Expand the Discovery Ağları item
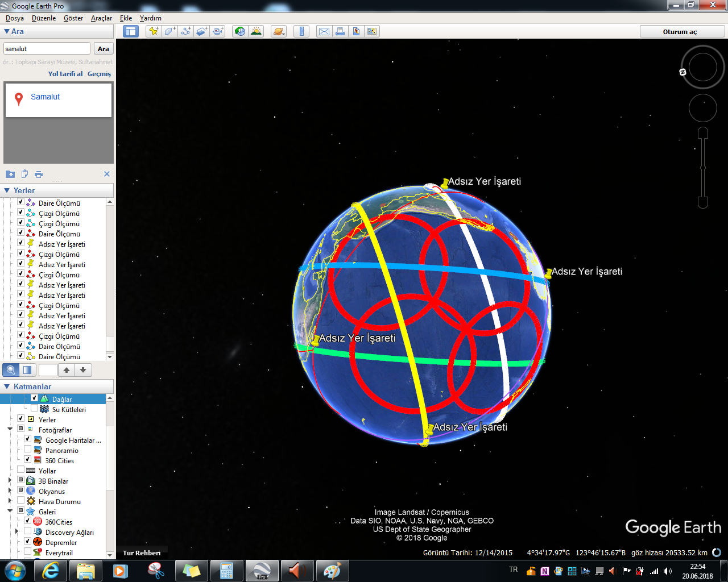The image size is (728, 582). tap(16, 532)
